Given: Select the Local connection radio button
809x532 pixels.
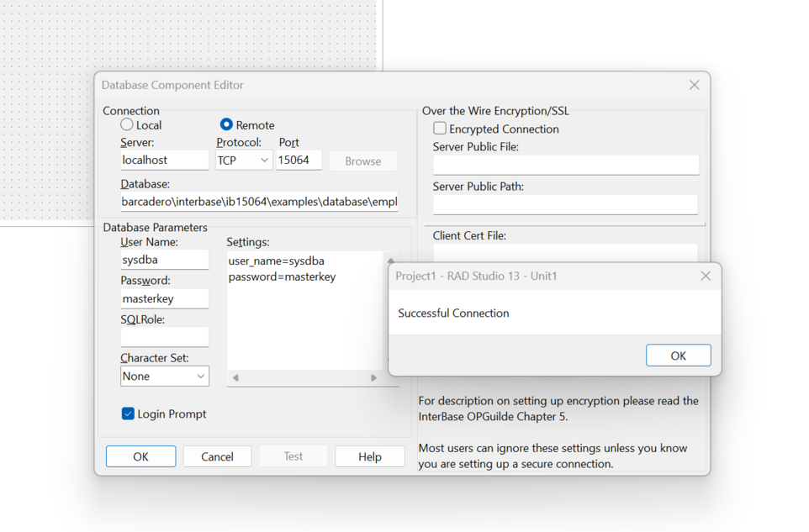Looking at the screenshot, I should [127, 124].
